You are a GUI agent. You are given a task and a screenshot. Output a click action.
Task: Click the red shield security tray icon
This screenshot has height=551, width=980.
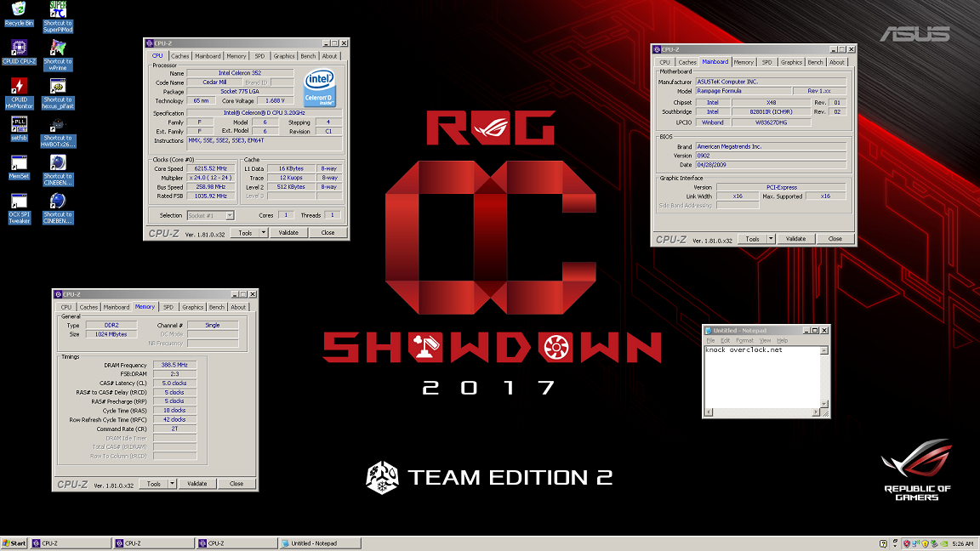(907, 543)
